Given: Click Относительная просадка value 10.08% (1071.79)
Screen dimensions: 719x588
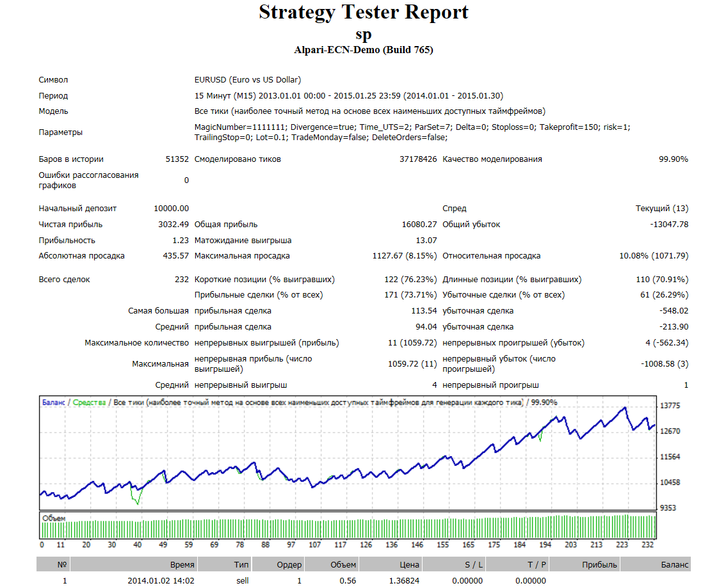Looking at the screenshot, I should (x=654, y=256).
